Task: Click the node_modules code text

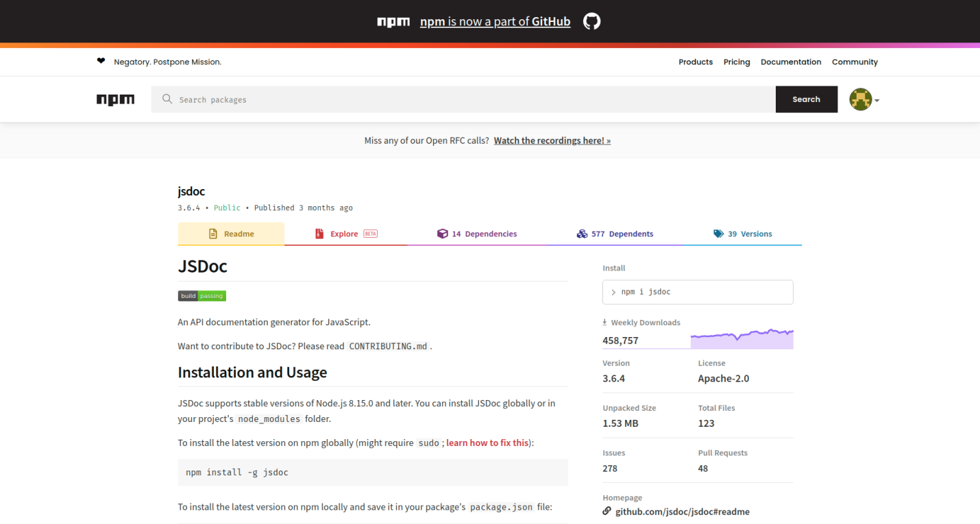Action: point(269,419)
